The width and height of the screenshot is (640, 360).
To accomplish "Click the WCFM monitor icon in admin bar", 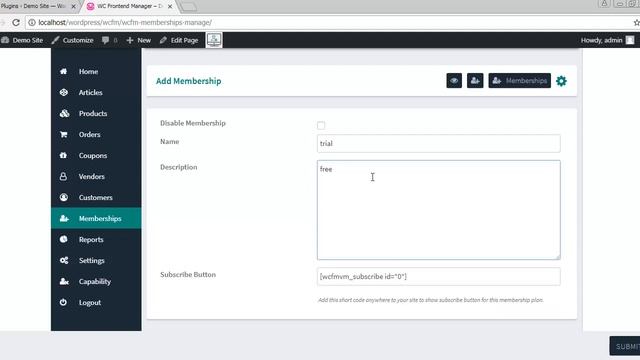I will [214, 40].
